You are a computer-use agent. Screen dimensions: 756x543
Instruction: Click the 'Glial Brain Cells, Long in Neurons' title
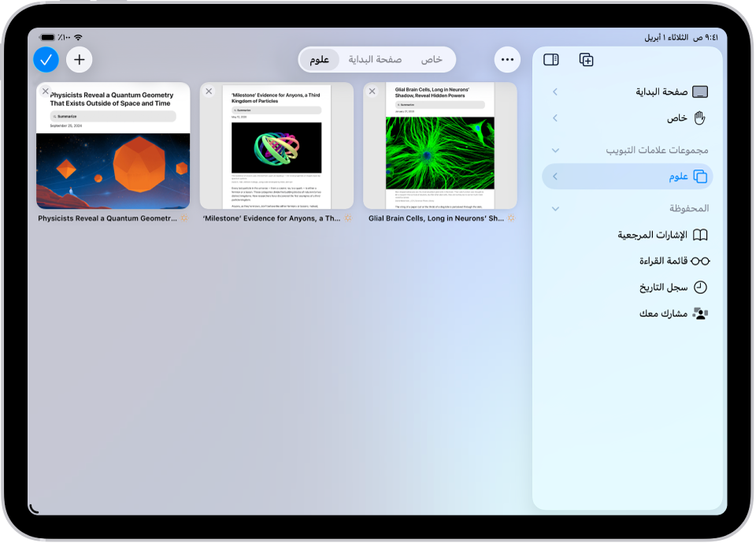(436, 218)
